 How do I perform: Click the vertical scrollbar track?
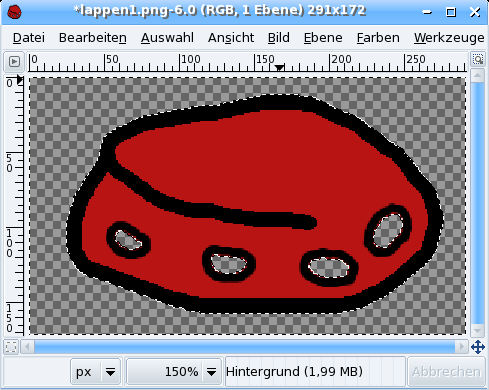[x=477, y=203]
